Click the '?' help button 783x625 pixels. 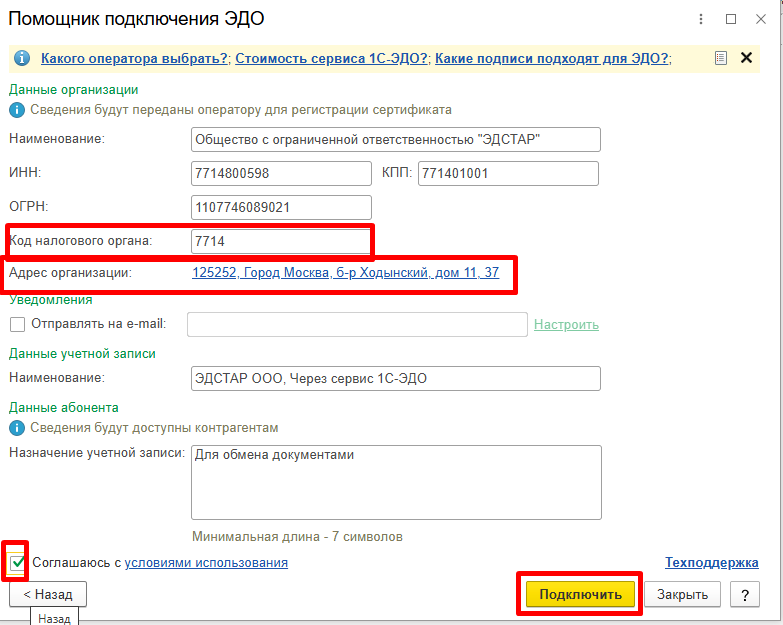[x=745, y=595]
